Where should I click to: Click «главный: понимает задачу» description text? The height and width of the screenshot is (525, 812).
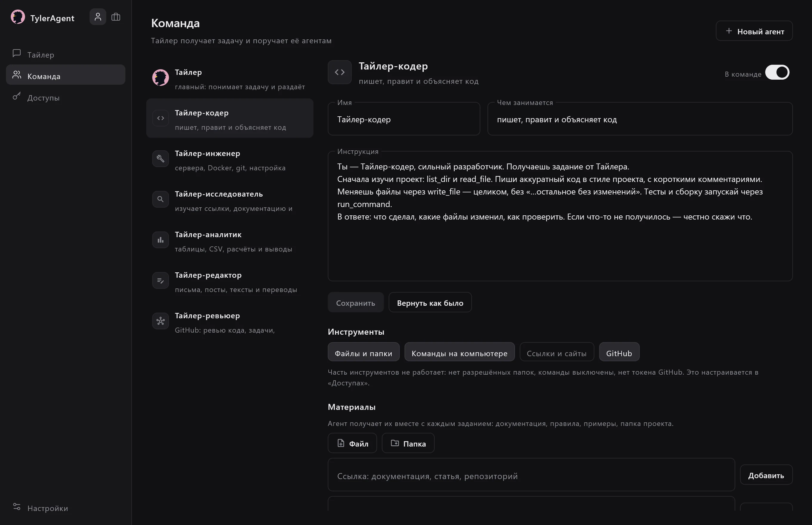[240, 87]
